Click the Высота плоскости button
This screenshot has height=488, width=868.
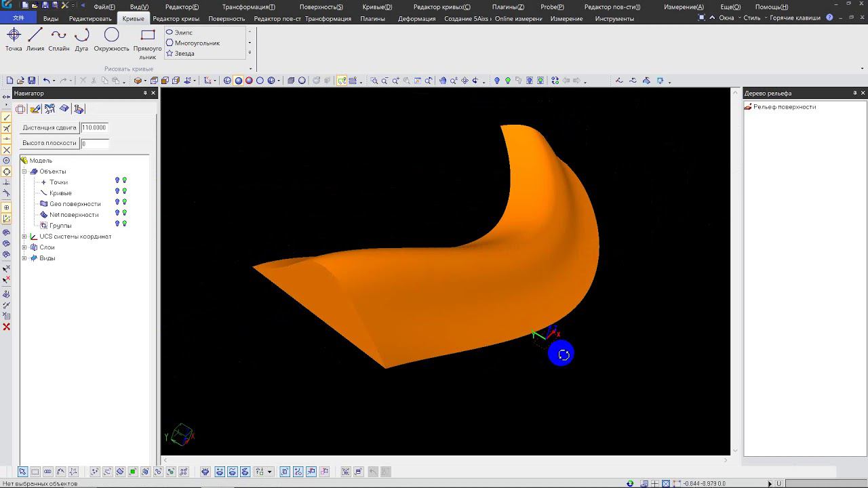point(50,143)
